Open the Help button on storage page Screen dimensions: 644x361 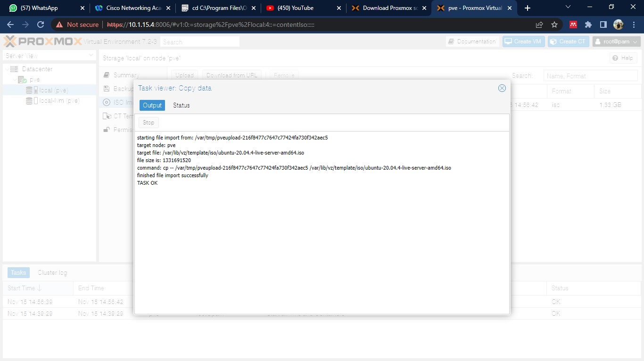[623, 57]
